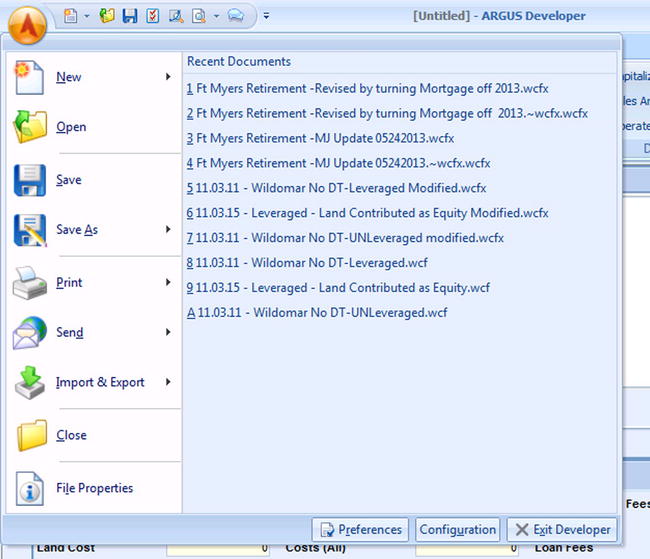Expand the Print submenu arrow

tap(168, 282)
